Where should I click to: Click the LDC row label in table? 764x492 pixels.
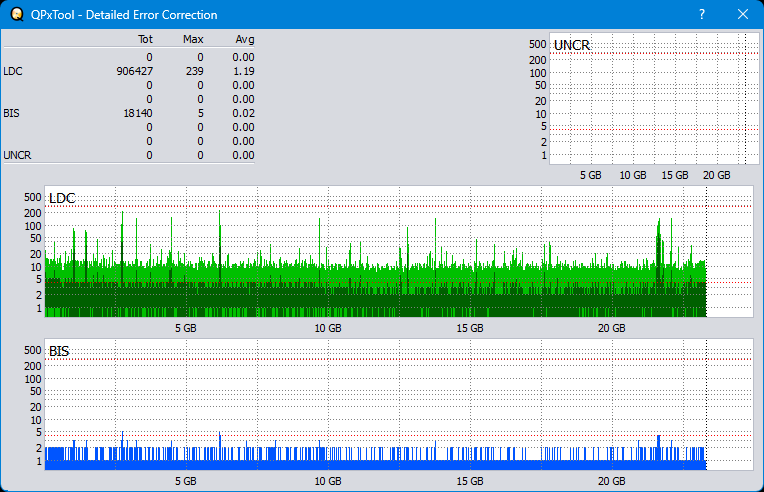click(x=13, y=71)
